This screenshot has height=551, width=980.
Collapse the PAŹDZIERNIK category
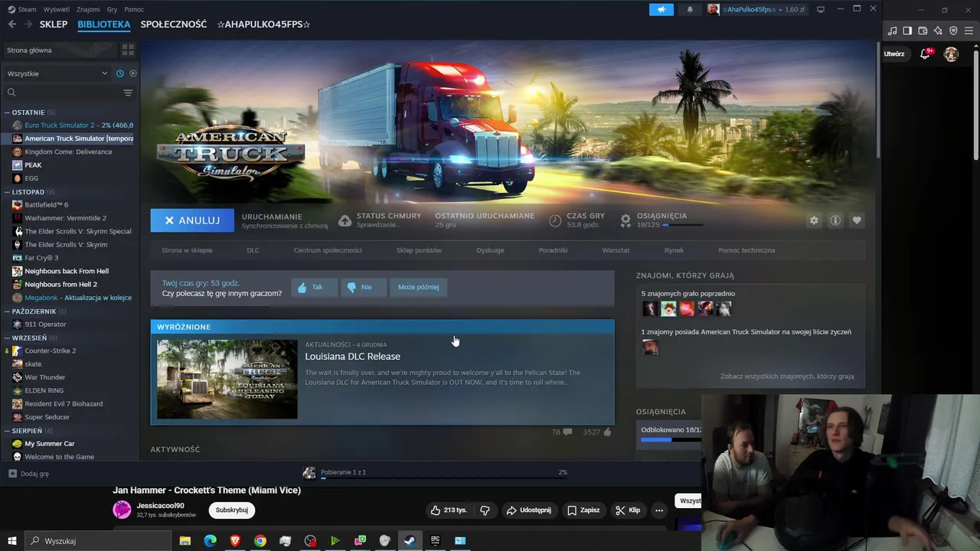[x=7, y=311]
